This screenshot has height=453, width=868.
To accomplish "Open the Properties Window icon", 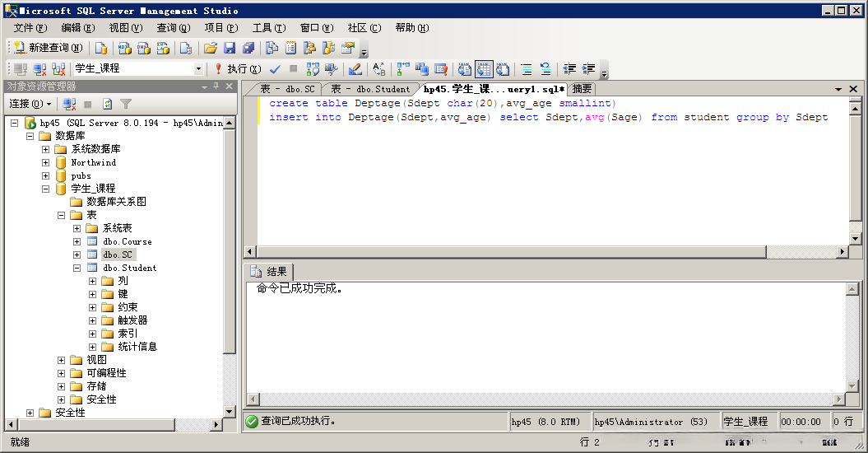I will coord(348,49).
